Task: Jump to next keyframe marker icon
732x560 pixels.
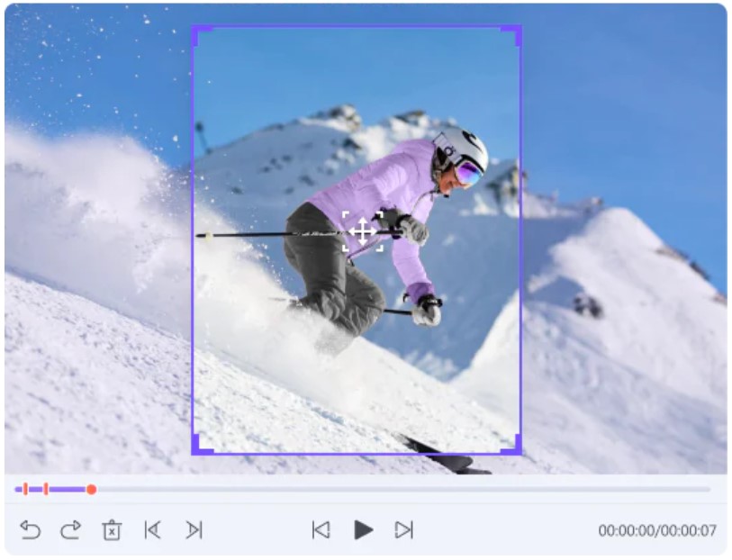Action: [194, 530]
